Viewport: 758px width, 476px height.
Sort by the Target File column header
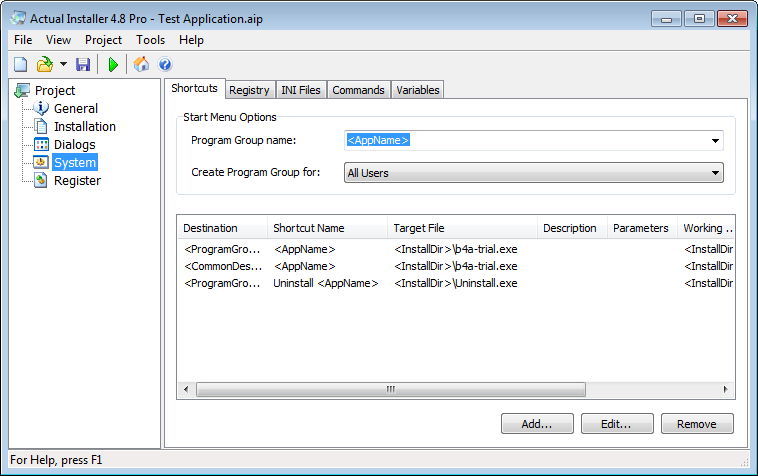tap(462, 228)
